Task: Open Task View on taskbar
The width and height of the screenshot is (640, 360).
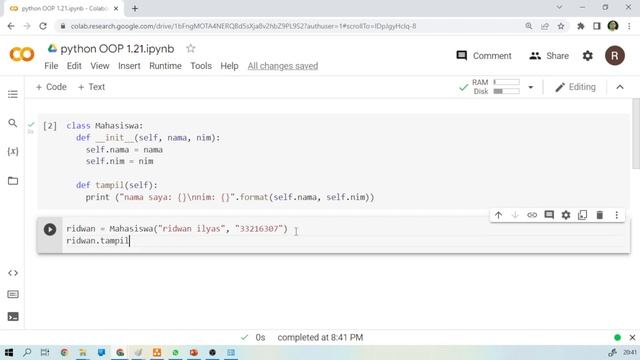Action: click(45, 352)
